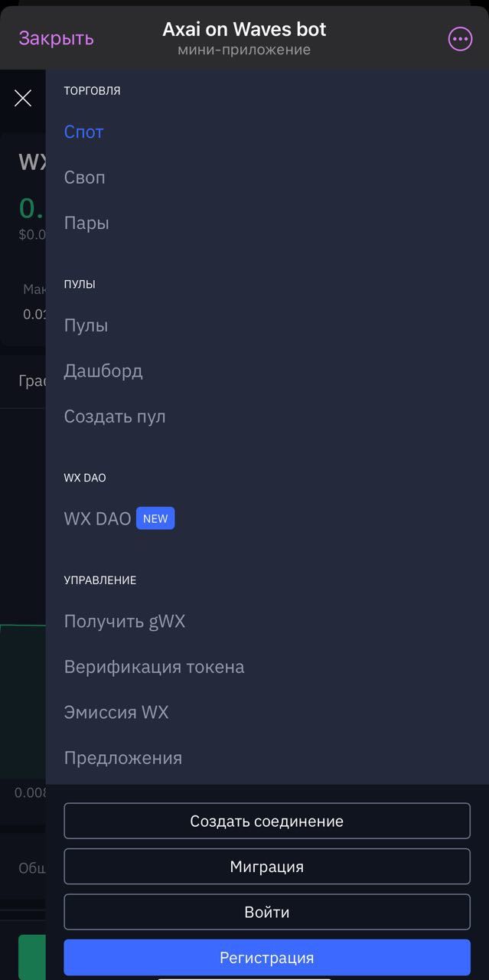Select Получить gWX under management
The image size is (489, 980).
pos(125,621)
